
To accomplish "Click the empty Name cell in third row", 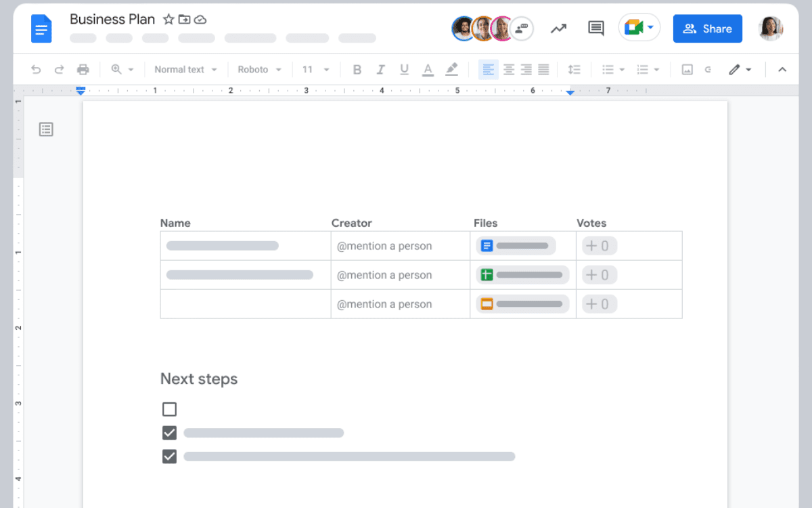I will (x=246, y=304).
